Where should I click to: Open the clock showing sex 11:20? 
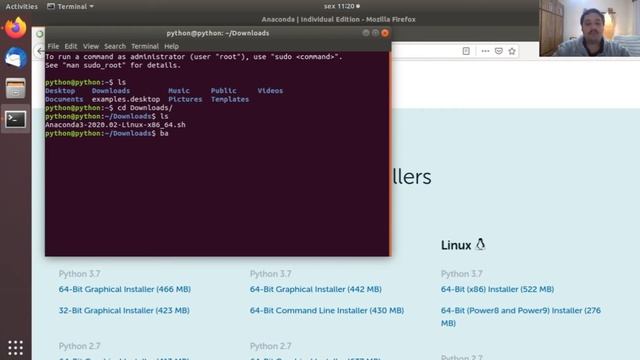point(342,7)
